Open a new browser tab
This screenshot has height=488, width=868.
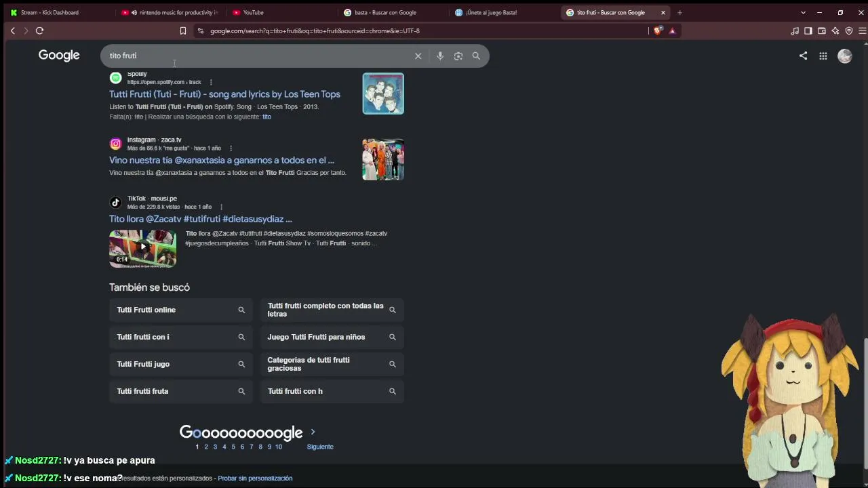pos(679,12)
